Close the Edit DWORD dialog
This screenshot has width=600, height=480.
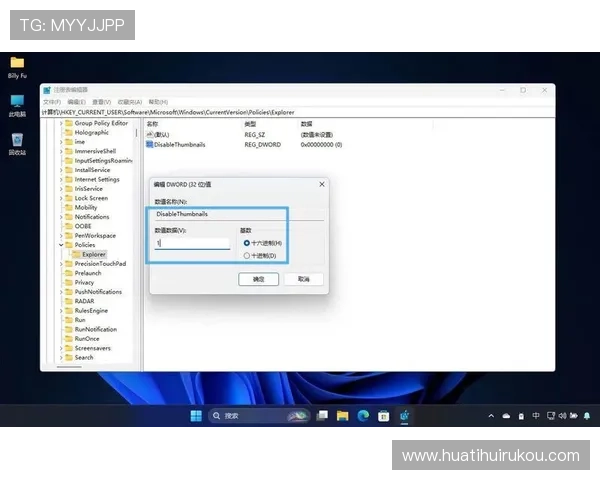click(322, 184)
